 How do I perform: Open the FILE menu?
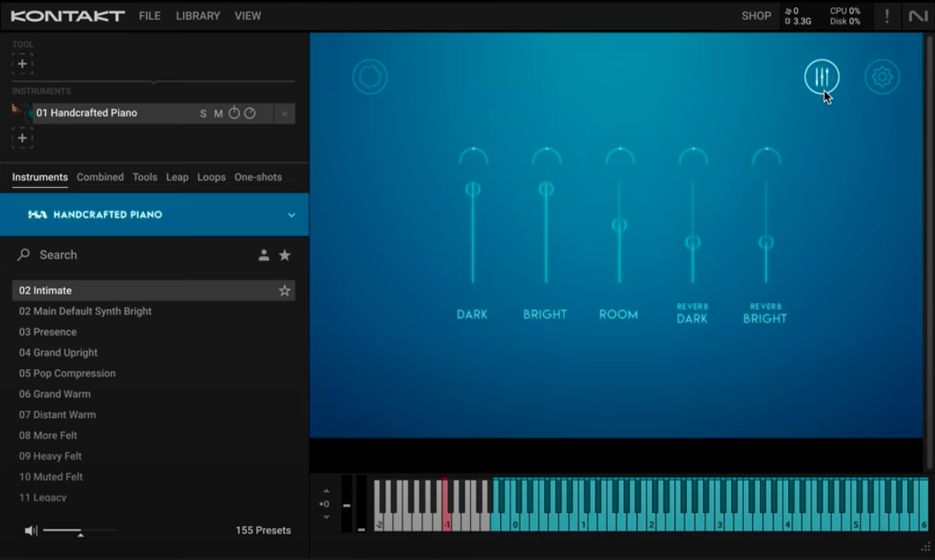click(149, 16)
